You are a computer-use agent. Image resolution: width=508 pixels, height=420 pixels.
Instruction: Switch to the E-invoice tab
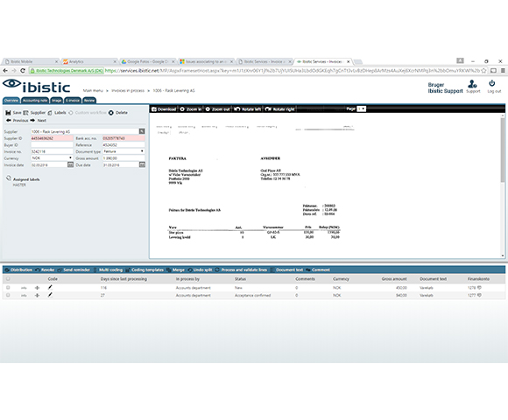[73, 101]
